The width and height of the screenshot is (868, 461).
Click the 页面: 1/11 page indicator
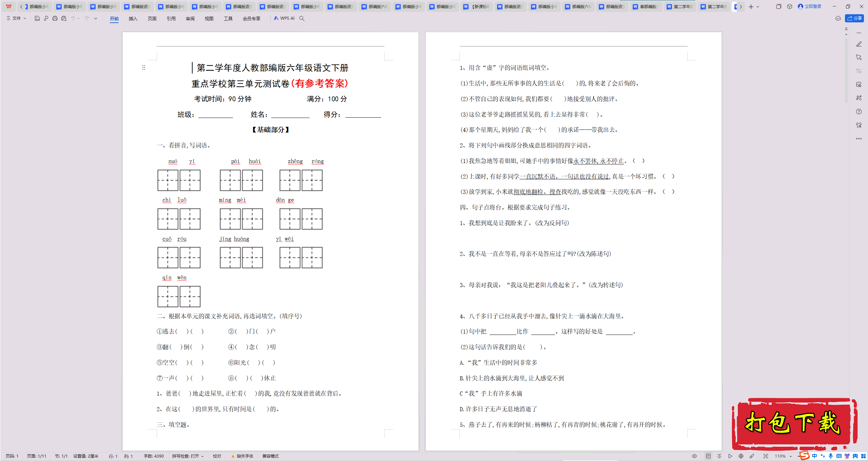pos(37,456)
